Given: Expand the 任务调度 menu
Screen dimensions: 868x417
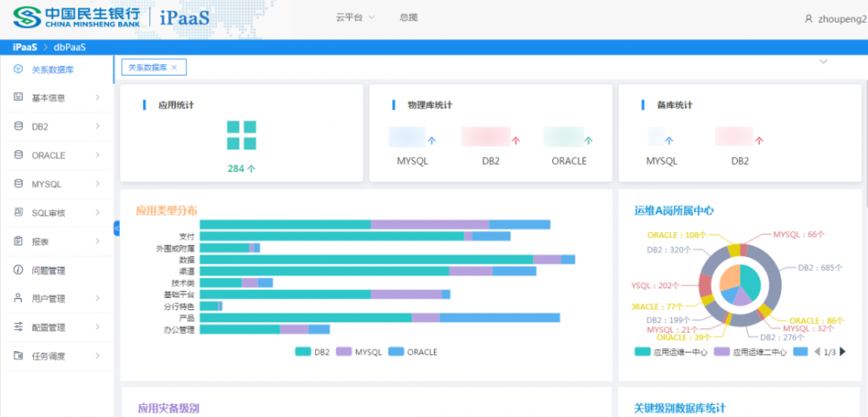Looking at the screenshot, I should click(x=97, y=356).
